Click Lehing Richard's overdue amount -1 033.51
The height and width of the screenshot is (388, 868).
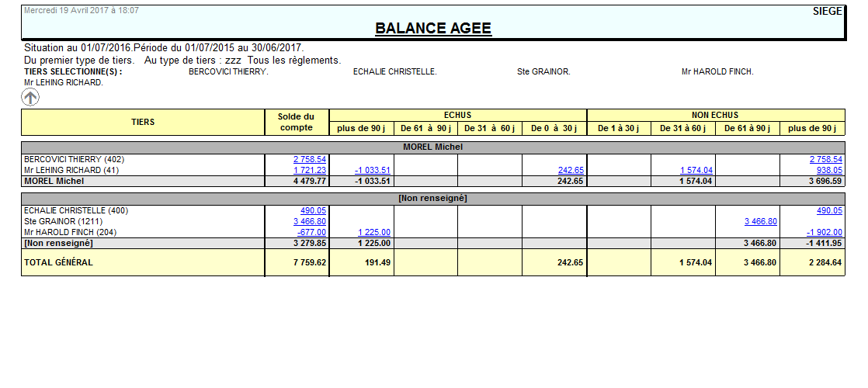373,170
